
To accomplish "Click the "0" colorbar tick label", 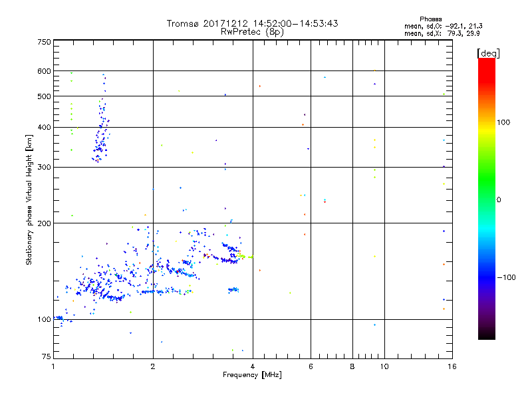I will coord(498,200).
